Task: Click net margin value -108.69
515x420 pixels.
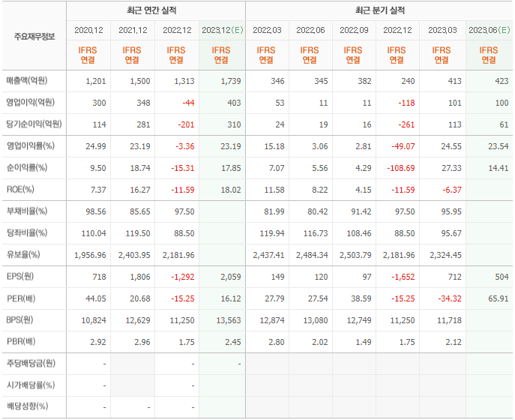Action: (x=401, y=168)
